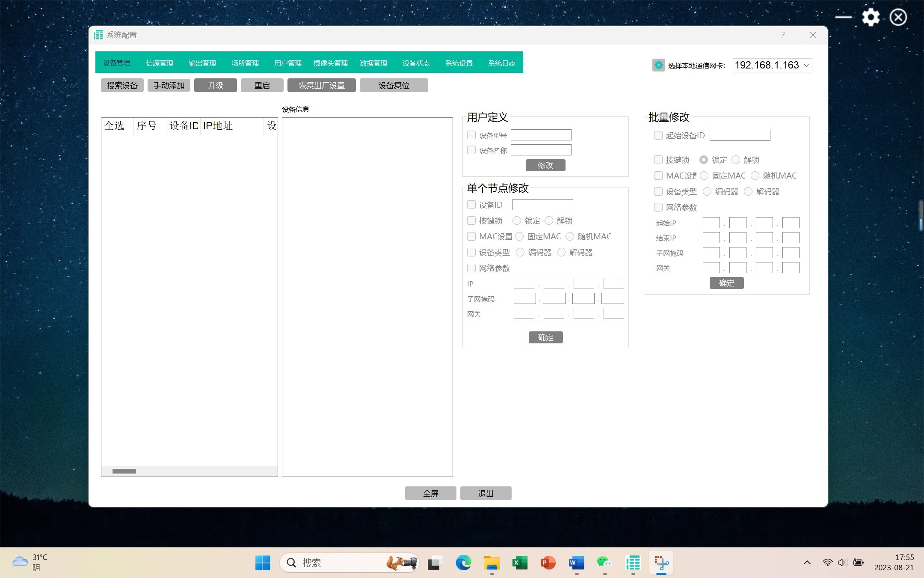Click the device list horizontal scrollbar thumb
The width and height of the screenshot is (924, 578).
click(124, 471)
